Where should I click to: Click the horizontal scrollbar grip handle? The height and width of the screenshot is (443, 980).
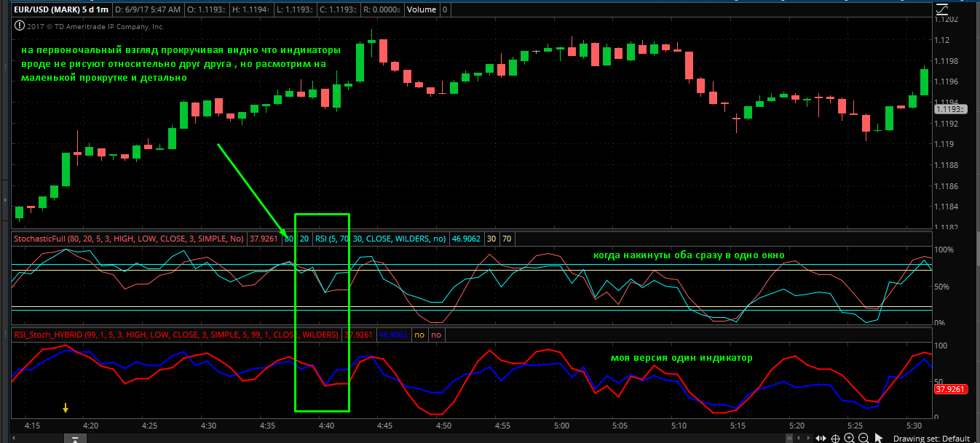pos(788,438)
